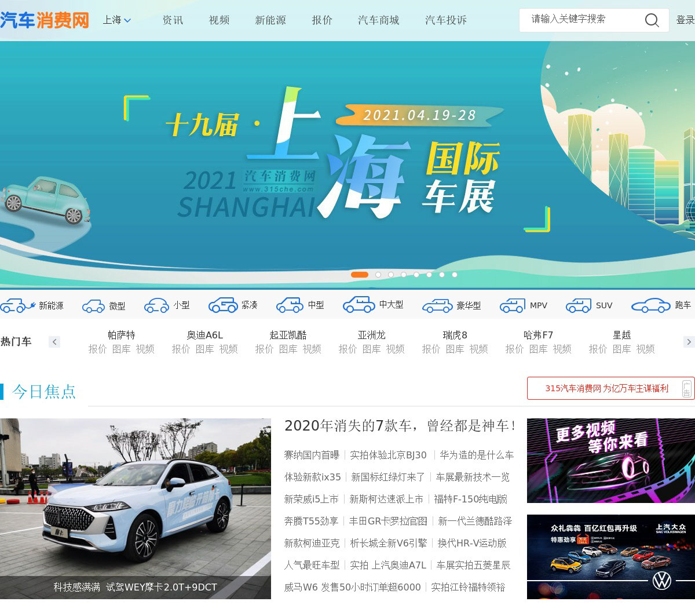Viewport: 695px width, 616px height.
Task: Open the 上海 city dropdown
Action: (117, 20)
